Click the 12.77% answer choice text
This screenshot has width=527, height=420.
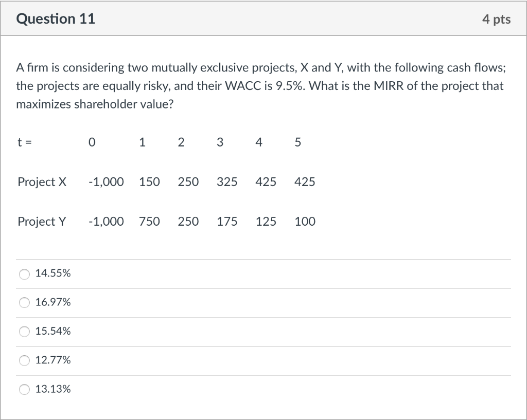[52, 360]
